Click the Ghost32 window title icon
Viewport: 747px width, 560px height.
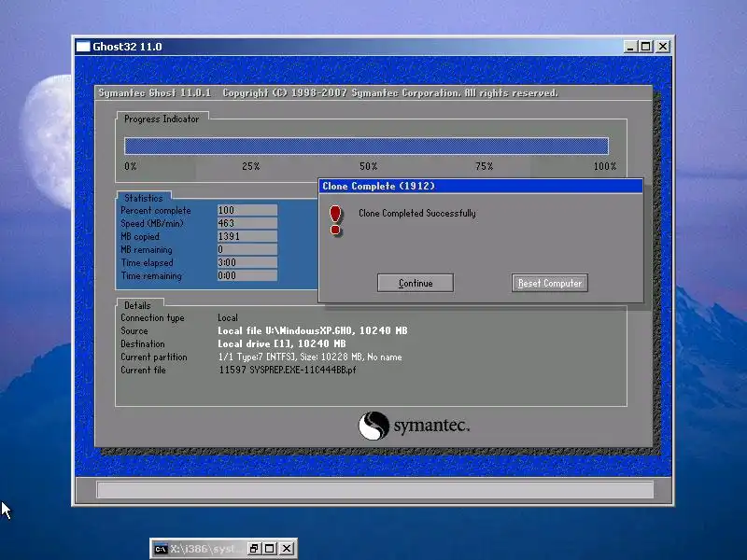(83, 46)
